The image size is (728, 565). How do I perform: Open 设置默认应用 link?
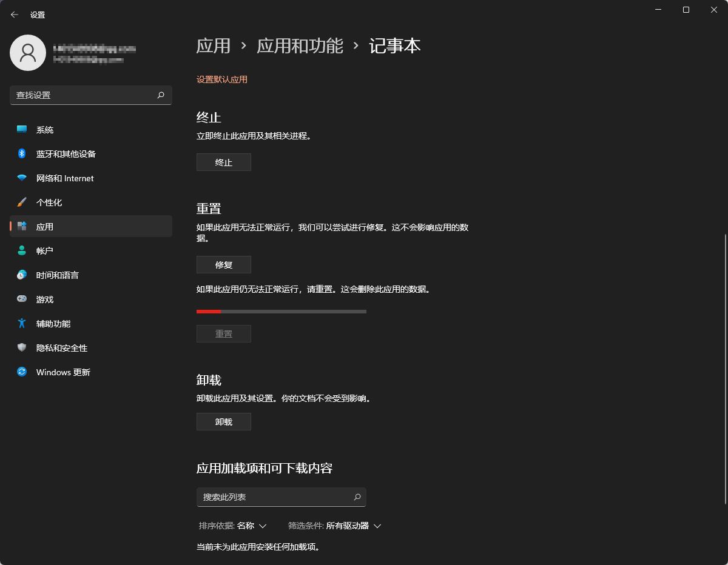(x=222, y=79)
